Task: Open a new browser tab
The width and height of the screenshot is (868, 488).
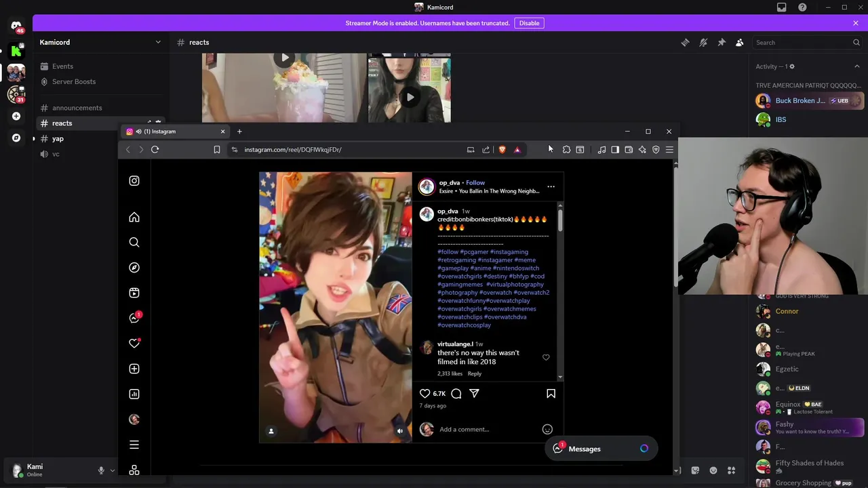Action: click(239, 131)
